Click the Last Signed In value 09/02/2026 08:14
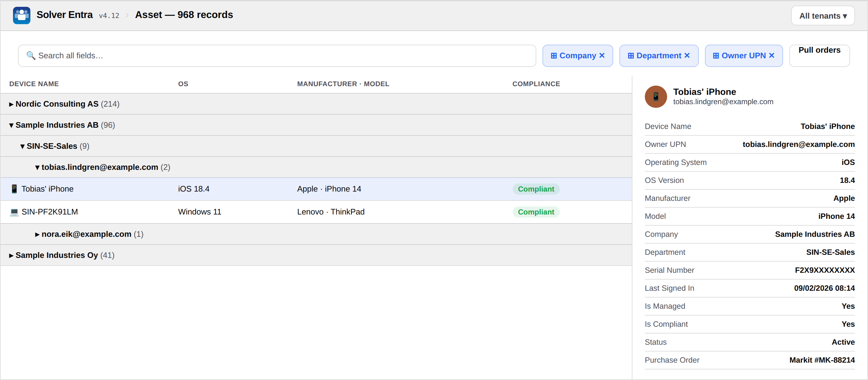 pyautogui.click(x=824, y=288)
